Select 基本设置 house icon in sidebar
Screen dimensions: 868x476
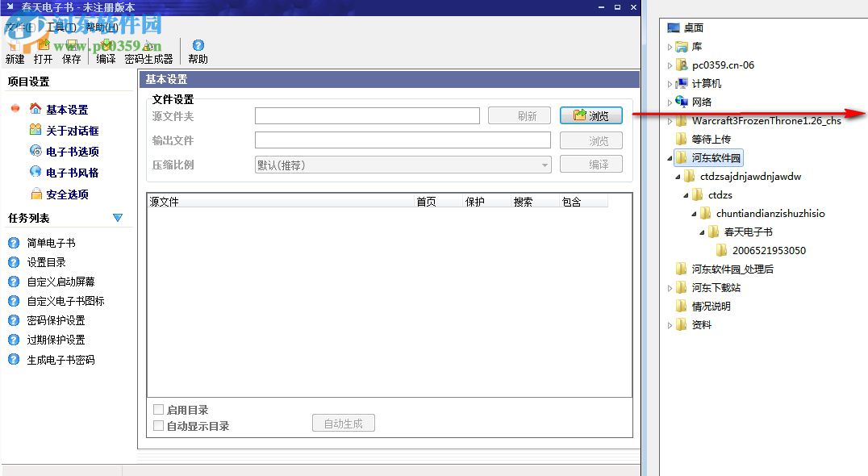click(35, 108)
